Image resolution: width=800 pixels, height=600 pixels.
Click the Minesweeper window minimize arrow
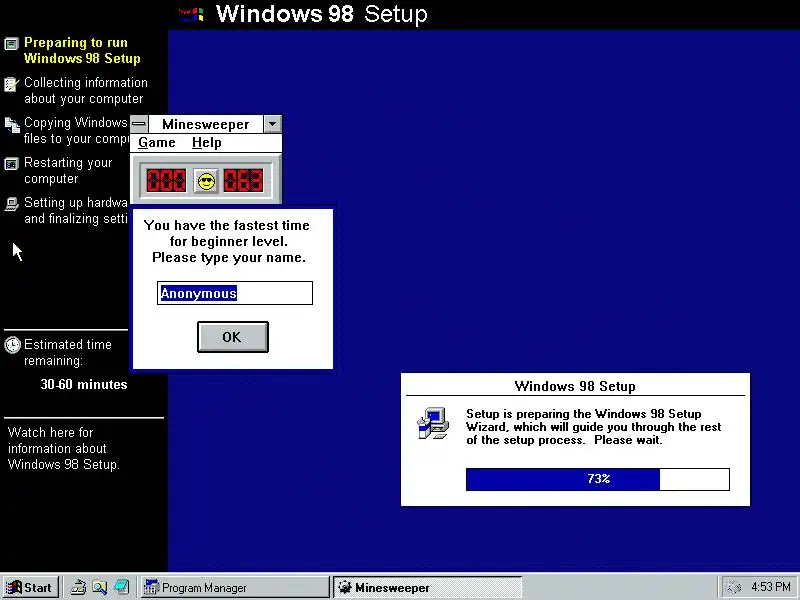tap(273, 124)
